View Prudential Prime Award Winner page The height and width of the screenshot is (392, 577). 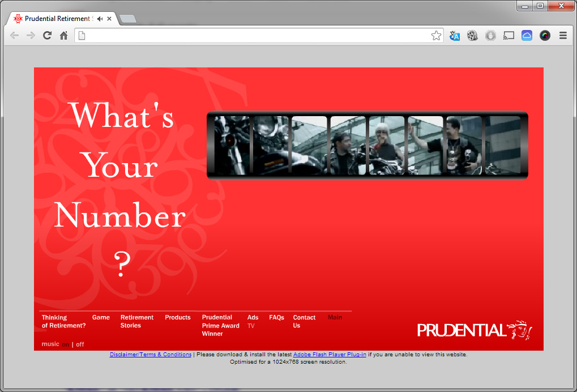pos(220,325)
